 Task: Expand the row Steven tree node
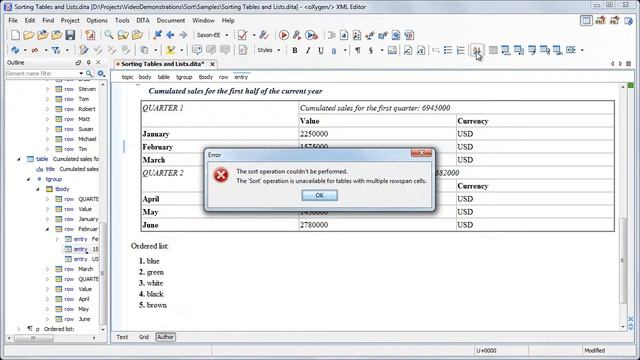point(47,89)
